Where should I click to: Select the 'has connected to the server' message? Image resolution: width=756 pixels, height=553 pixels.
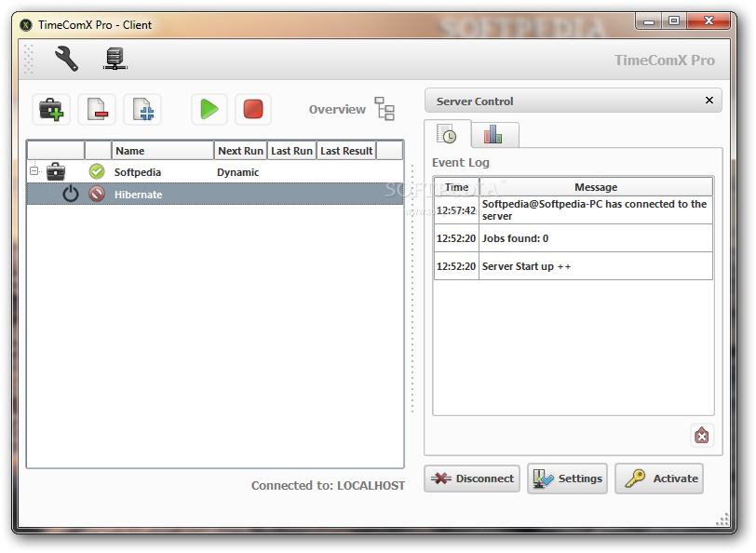point(596,210)
